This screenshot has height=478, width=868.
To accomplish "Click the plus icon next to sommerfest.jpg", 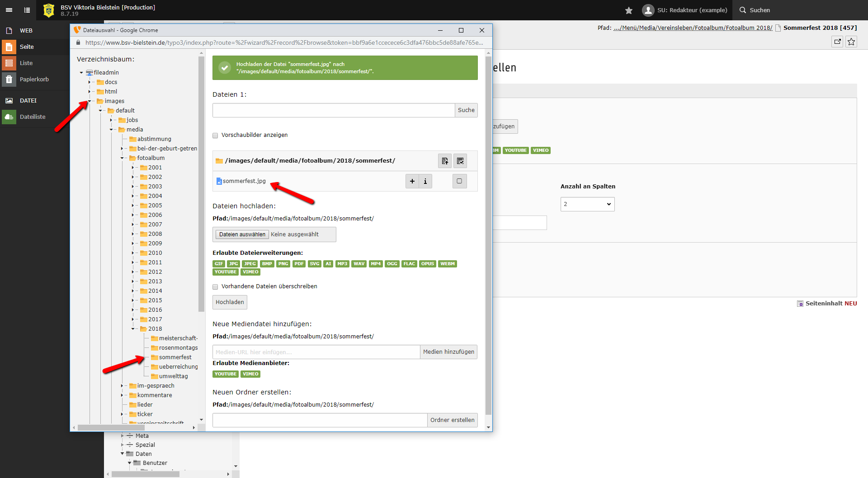I will click(412, 181).
